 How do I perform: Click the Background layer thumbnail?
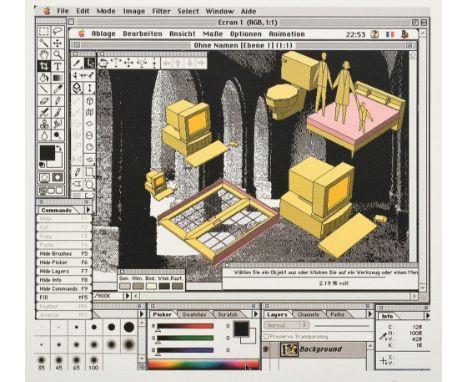(289, 349)
